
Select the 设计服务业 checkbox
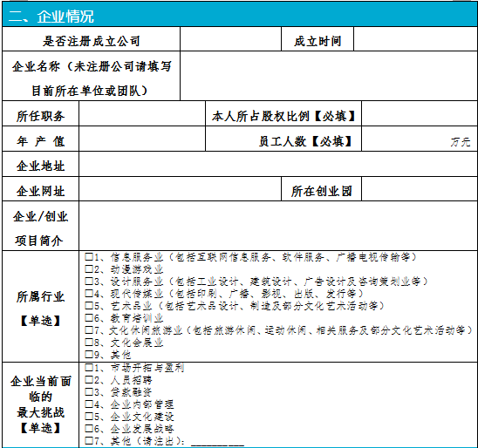coord(89,281)
